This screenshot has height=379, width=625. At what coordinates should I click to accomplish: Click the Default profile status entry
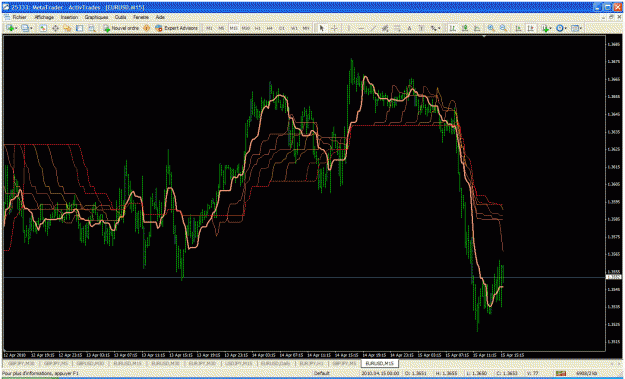pyautogui.click(x=321, y=373)
